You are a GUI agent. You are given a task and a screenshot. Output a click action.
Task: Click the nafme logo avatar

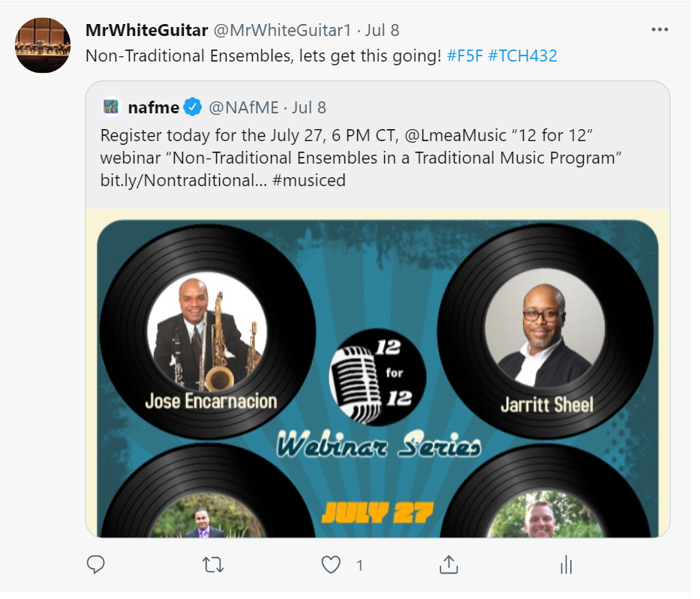[x=111, y=107]
